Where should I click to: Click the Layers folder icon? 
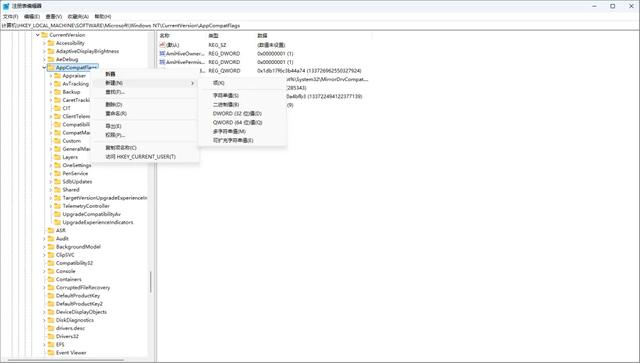tap(58, 157)
